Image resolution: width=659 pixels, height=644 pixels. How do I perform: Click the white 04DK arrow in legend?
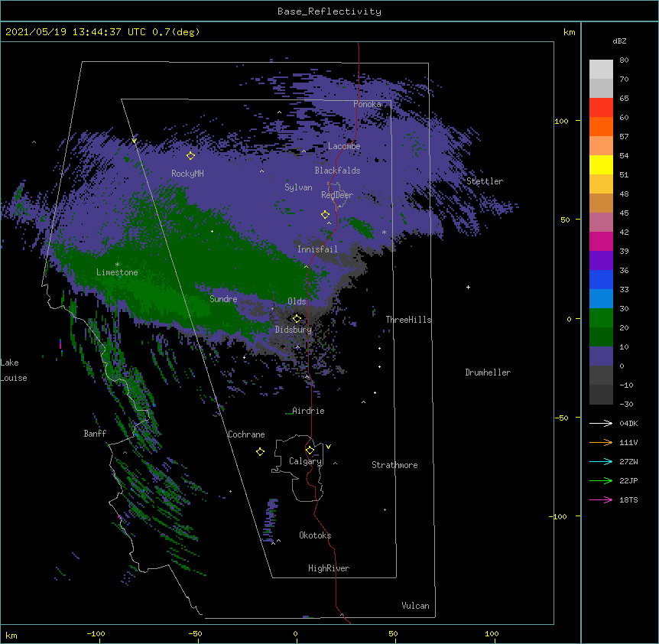coord(601,423)
